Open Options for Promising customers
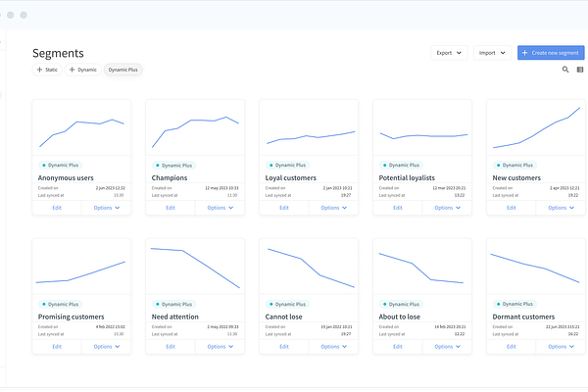The image size is (588, 392). click(107, 347)
